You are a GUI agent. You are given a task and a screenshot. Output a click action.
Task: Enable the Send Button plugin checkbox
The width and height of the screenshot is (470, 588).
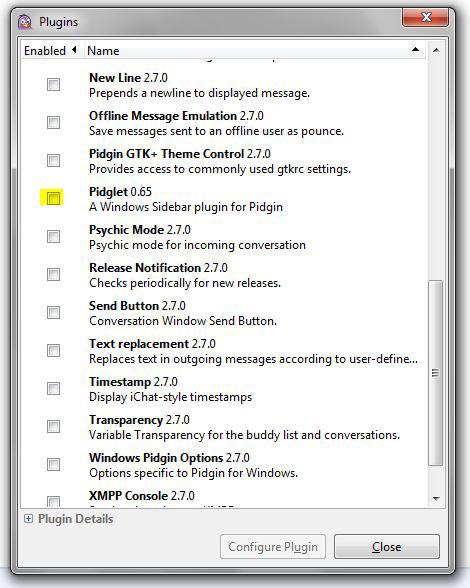click(x=53, y=312)
